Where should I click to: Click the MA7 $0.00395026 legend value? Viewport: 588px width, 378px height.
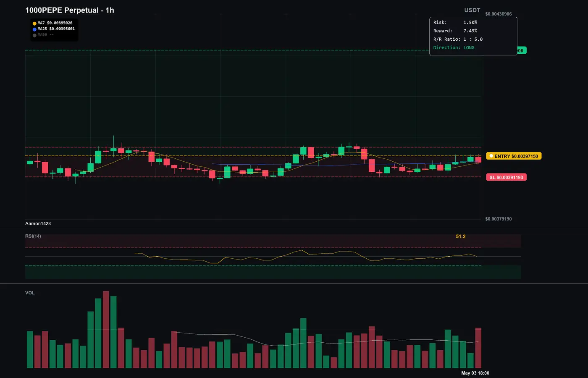[55, 23]
